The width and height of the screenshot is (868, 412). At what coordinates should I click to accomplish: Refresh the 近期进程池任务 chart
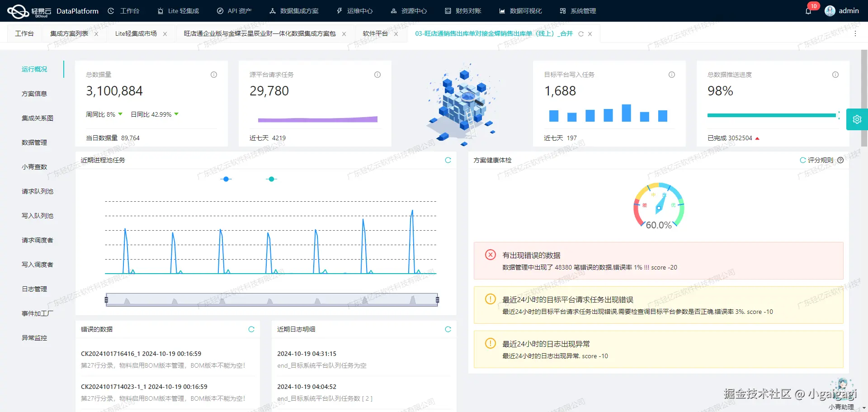448,160
